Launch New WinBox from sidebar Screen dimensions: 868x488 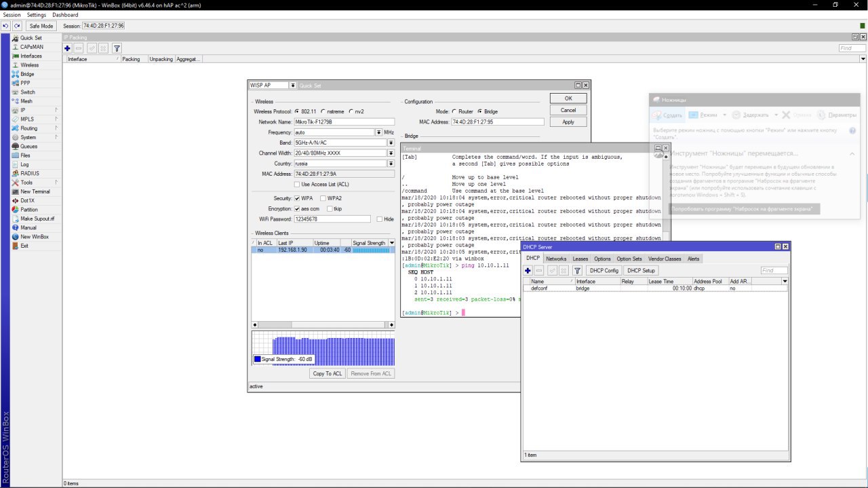34,237
